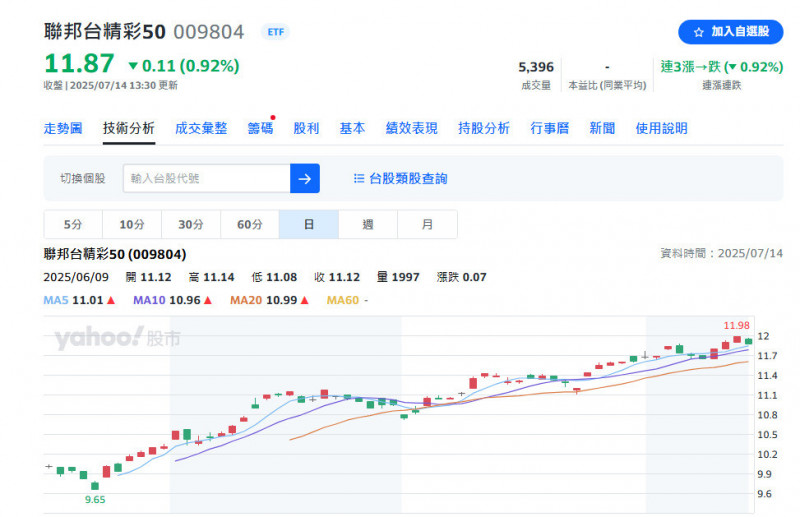Open the 新聞 tab

tap(602, 128)
